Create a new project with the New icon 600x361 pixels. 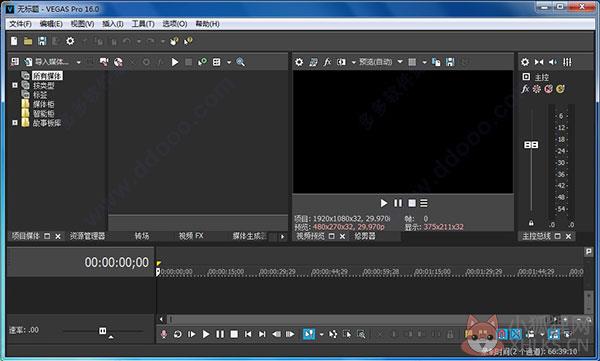tap(14, 41)
